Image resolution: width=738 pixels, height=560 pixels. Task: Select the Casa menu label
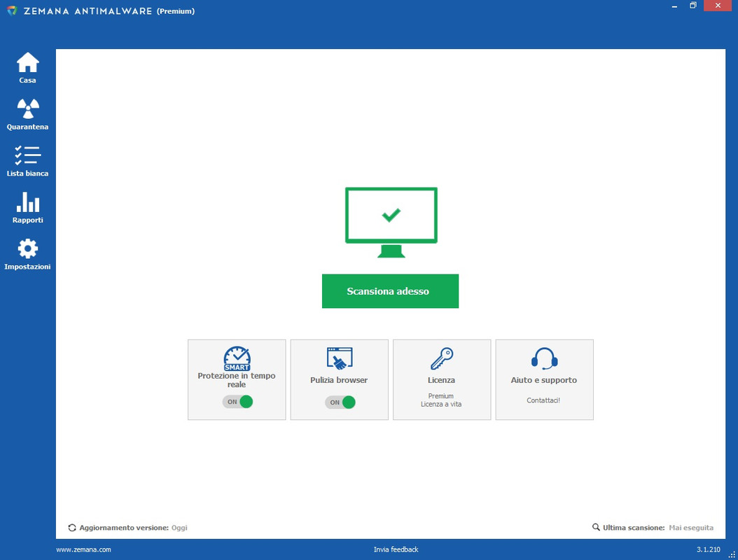pyautogui.click(x=27, y=80)
